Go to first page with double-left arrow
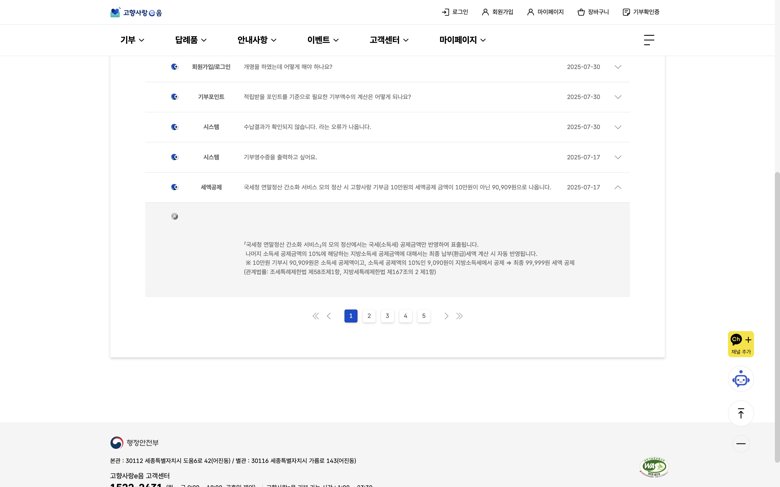This screenshot has height=487, width=780. (315, 316)
